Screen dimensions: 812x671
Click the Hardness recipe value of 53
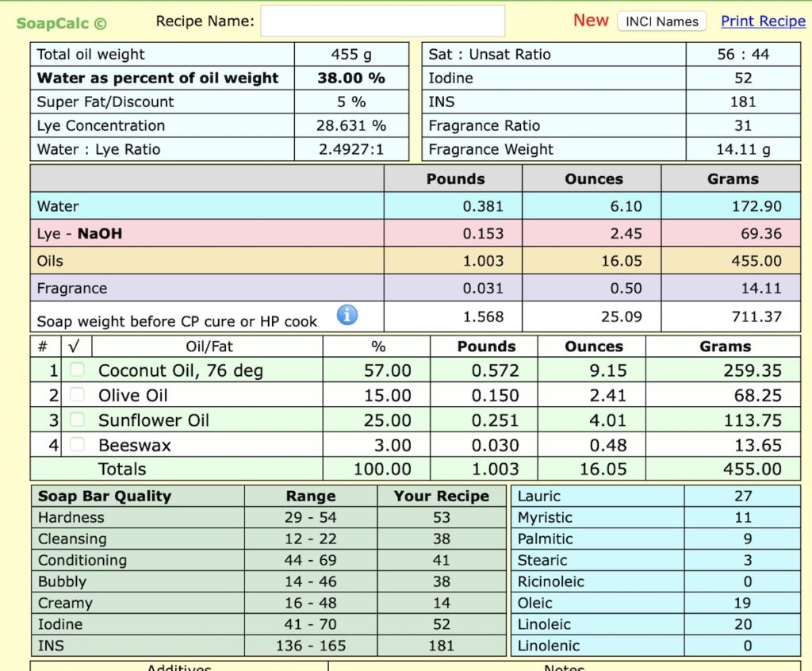(441, 517)
